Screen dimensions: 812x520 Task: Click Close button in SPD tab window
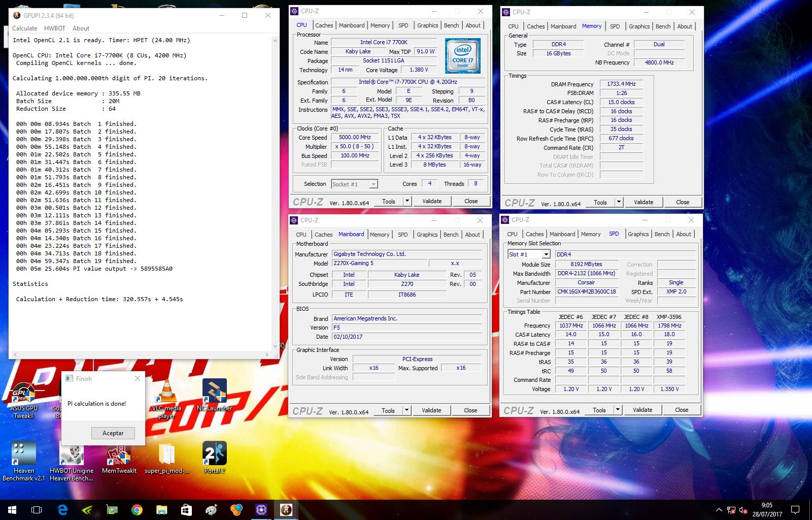click(682, 410)
